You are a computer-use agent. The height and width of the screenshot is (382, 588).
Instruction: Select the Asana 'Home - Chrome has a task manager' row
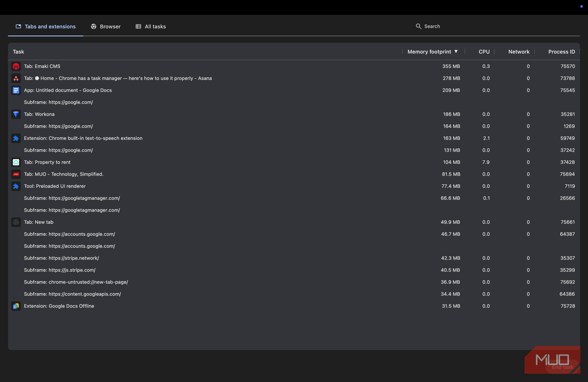click(x=294, y=79)
